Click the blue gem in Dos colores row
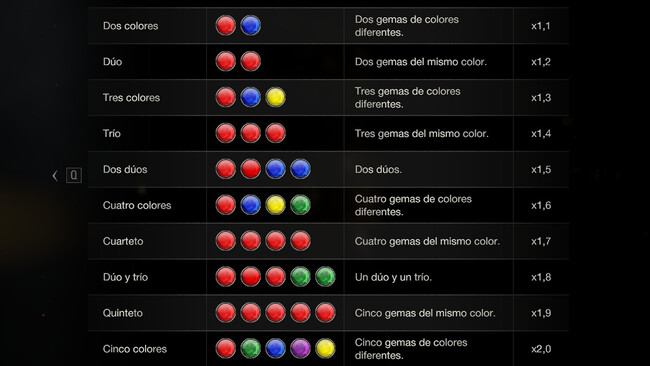This screenshot has width=650, height=366. pyautogui.click(x=251, y=25)
